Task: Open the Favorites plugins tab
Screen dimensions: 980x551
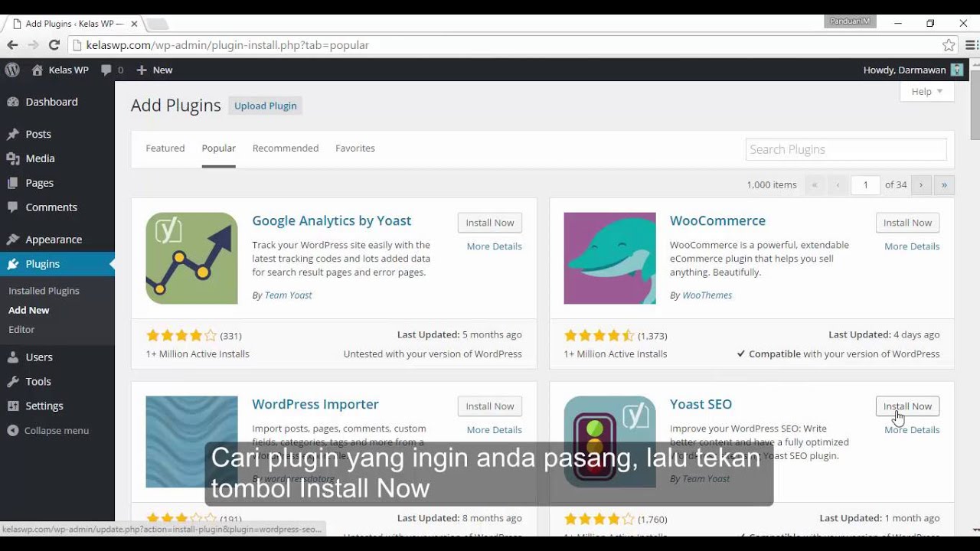Action: click(355, 148)
